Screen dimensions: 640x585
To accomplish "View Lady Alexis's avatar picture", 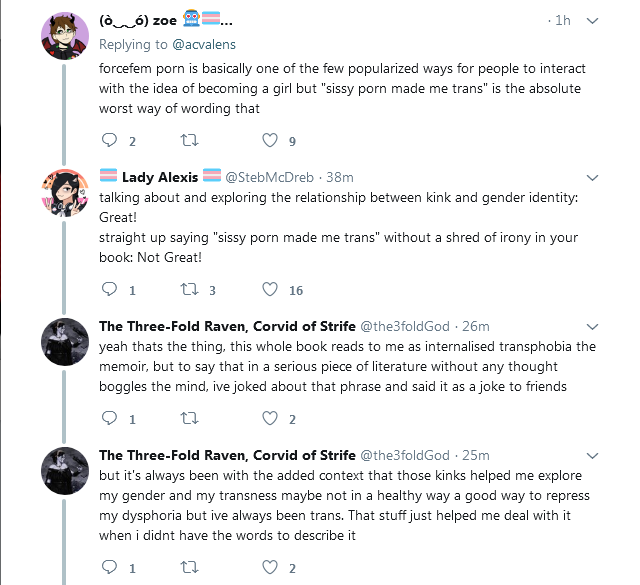I will coord(67,192).
